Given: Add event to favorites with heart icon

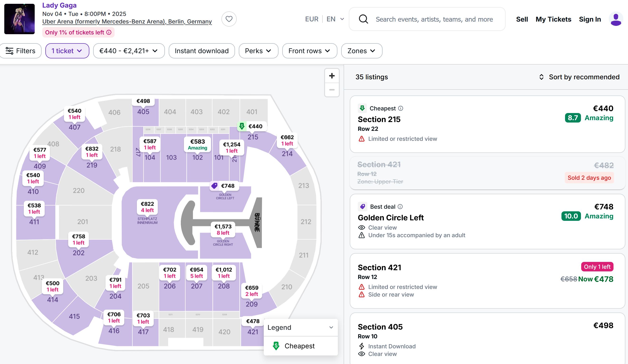Looking at the screenshot, I should [x=229, y=19].
